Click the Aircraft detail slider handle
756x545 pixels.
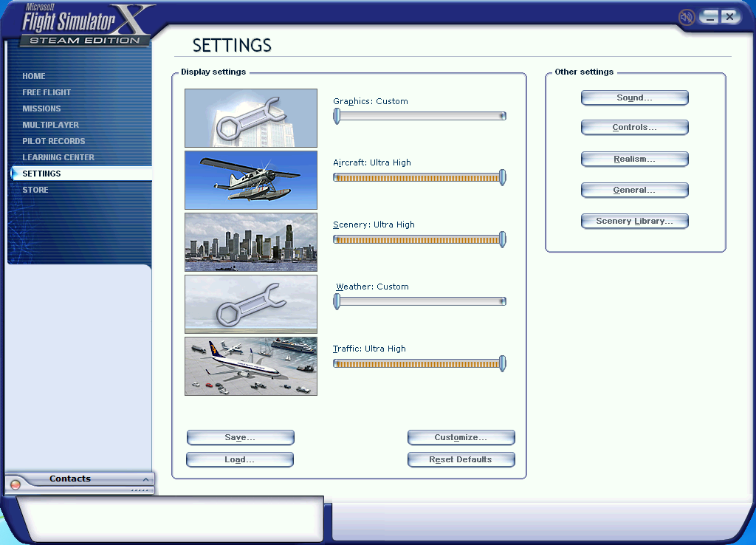click(503, 177)
